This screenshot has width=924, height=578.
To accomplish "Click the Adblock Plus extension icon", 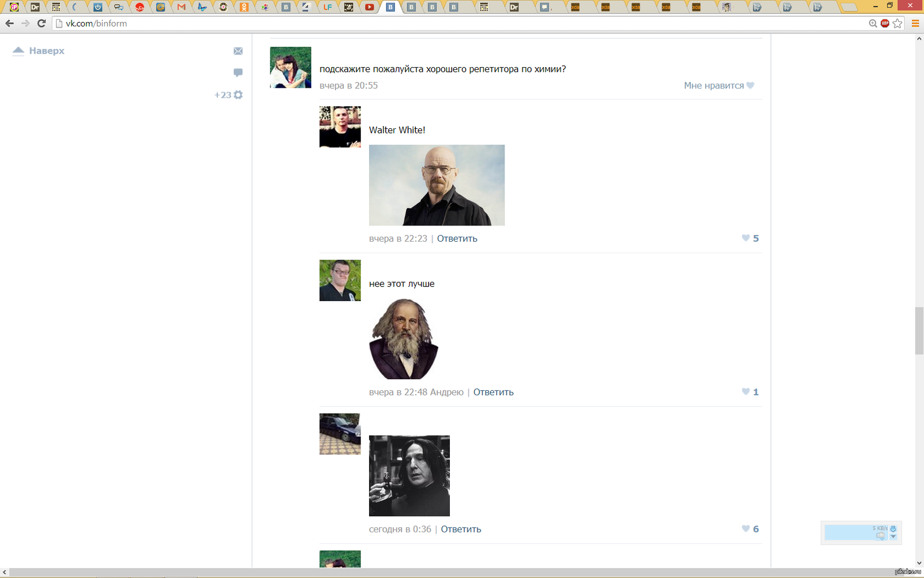I will tap(885, 24).
